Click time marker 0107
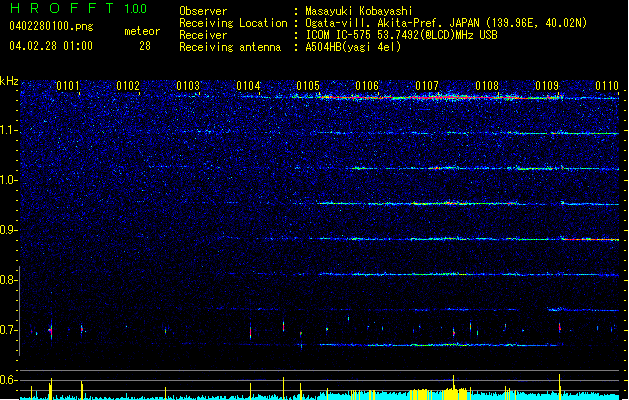629x400 pixels. pyautogui.click(x=427, y=86)
